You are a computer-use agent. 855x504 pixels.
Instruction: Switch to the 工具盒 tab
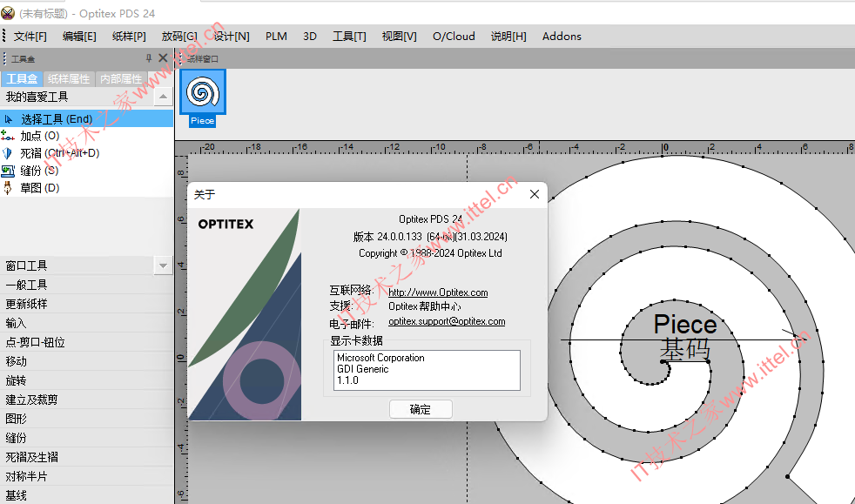(22, 79)
